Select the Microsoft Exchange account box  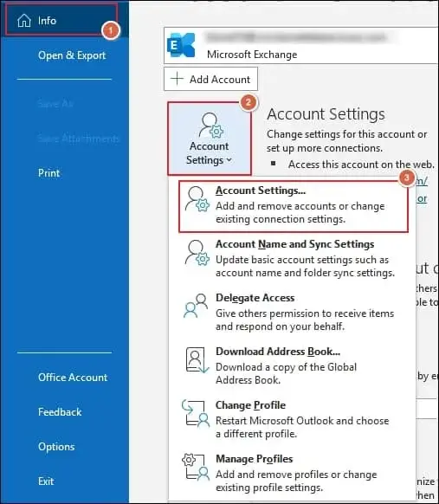click(x=301, y=46)
